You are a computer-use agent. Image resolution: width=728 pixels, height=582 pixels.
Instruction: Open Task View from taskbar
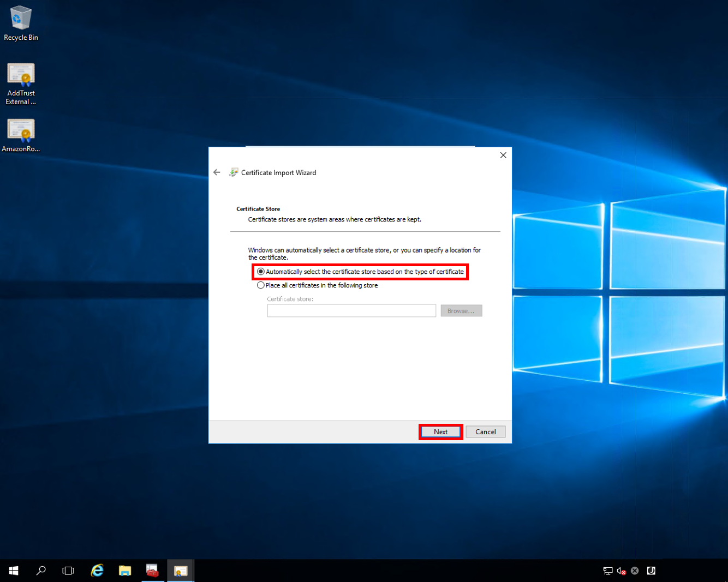(68, 571)
